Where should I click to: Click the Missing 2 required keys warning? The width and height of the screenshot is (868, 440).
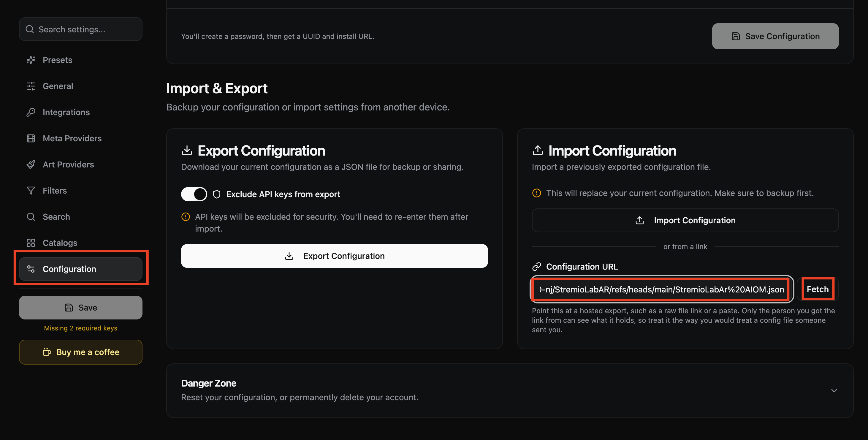click(80, 328)
